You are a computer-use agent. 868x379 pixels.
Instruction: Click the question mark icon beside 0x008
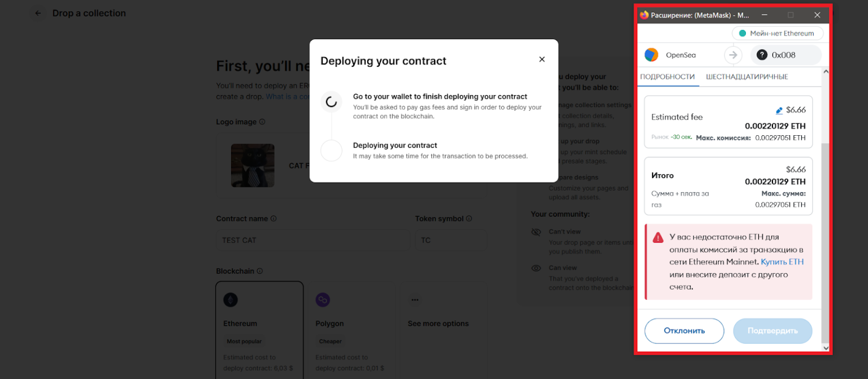(x=762, y=55)
